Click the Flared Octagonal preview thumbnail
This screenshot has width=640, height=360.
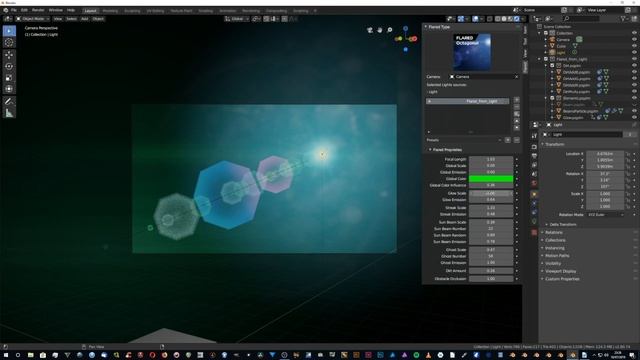click(472, 52)
